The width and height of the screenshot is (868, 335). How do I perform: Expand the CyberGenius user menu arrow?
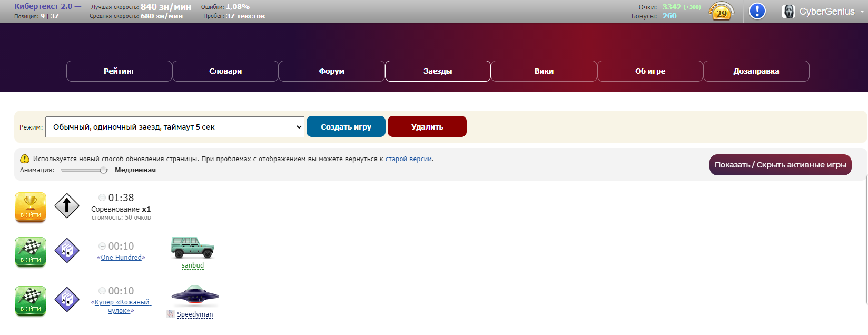862,12
